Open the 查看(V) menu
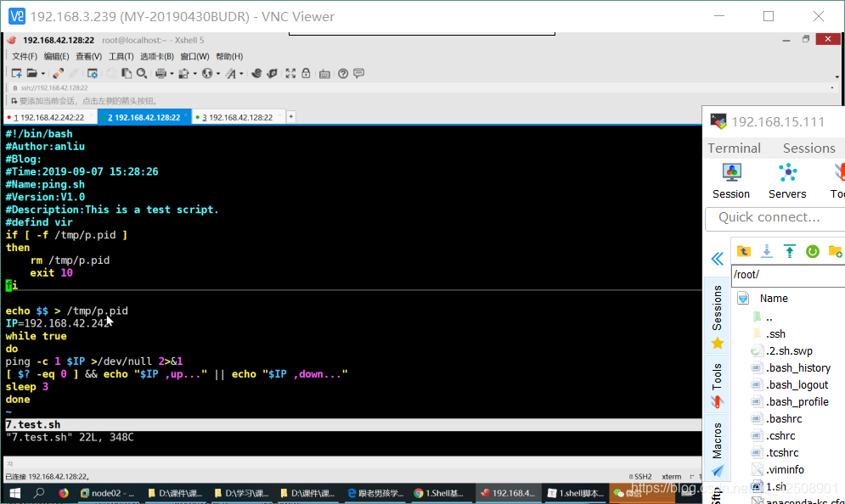Screen dimensions: 845x504 coord(88,57)
